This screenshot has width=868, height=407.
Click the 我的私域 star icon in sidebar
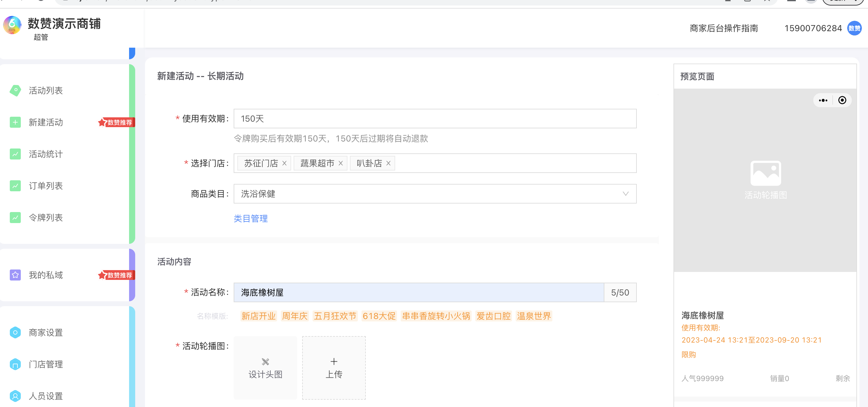[15, 275]
